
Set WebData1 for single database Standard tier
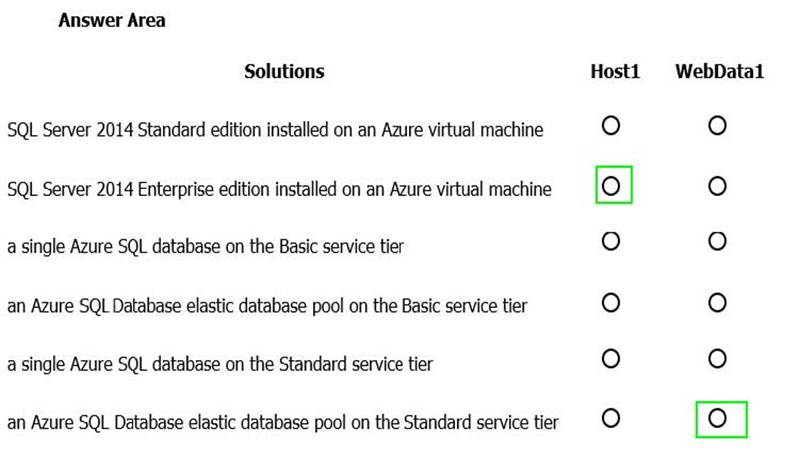716,358
